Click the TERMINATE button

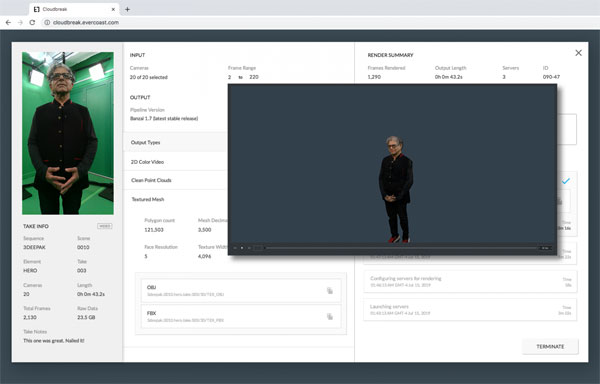click(x=550, y=347)
